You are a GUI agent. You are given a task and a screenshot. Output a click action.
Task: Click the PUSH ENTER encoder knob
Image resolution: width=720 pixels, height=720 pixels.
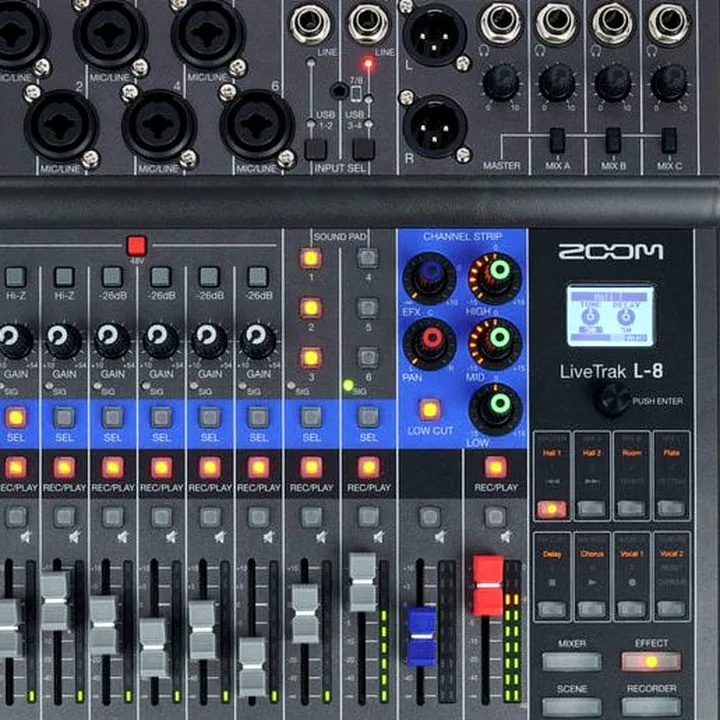[x=612, y=400]
